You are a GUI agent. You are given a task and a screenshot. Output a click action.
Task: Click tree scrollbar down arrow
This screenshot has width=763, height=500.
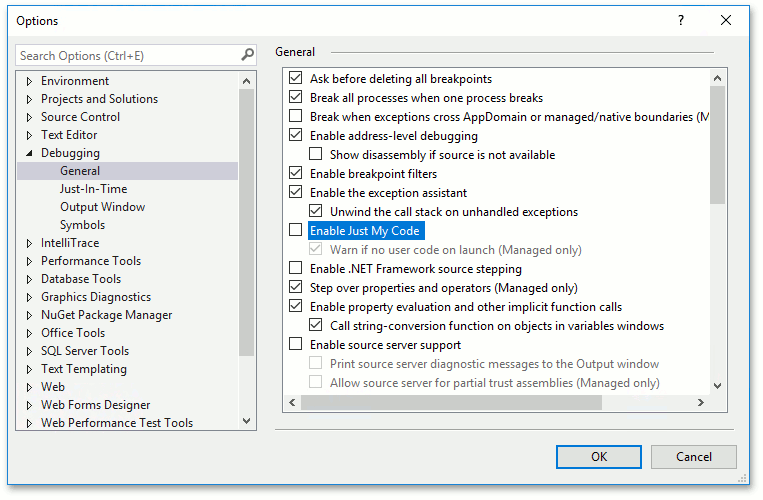click(x=246, y=421)
